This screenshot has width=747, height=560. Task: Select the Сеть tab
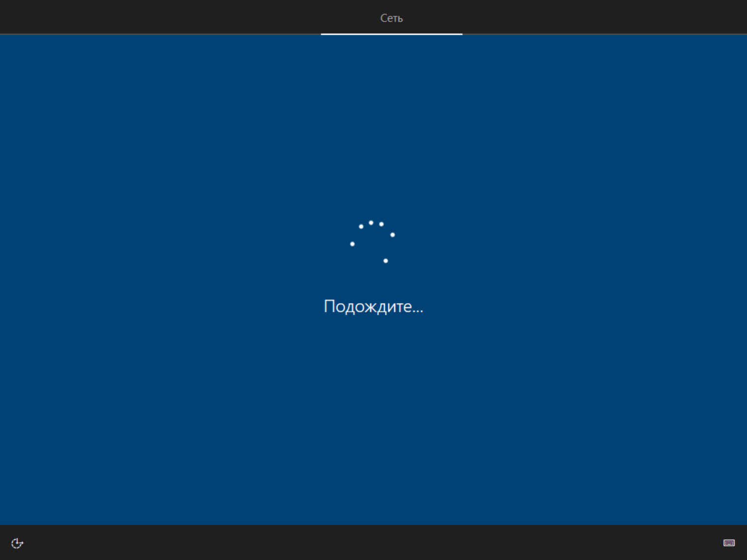pyautogui.click(x=391, y=18)
